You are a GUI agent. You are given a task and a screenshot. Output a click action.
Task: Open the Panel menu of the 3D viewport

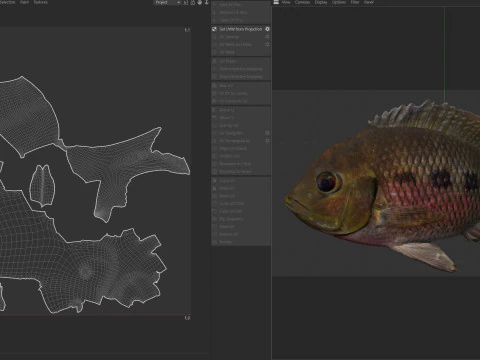pos(369,2)
